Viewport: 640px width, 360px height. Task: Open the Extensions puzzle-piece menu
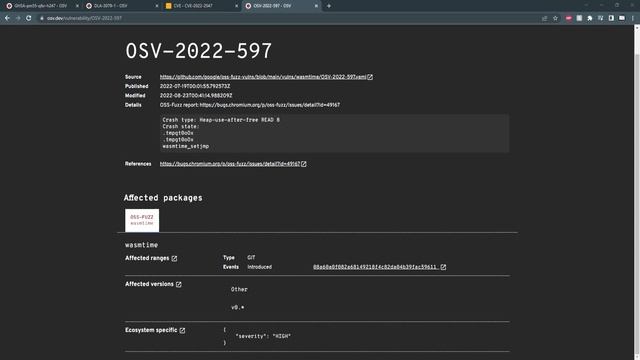click(590, 18)
